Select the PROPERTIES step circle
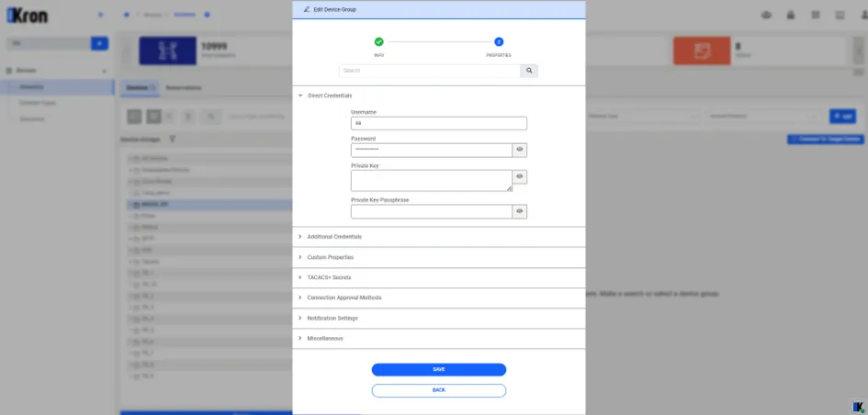Screen dimensions: 868x415 click(x=499, y=41)
